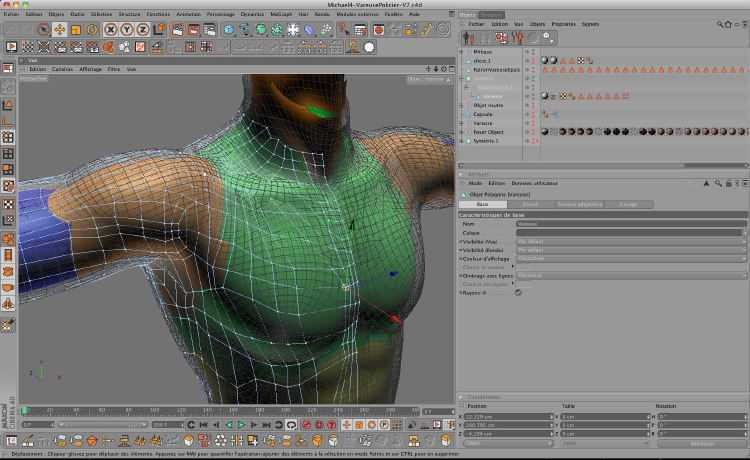The width and height of the screenshot is (750, 460).
Task: Switch to the Structure tab in object manager
Action: pyautogui.click(x=491, y=15)
